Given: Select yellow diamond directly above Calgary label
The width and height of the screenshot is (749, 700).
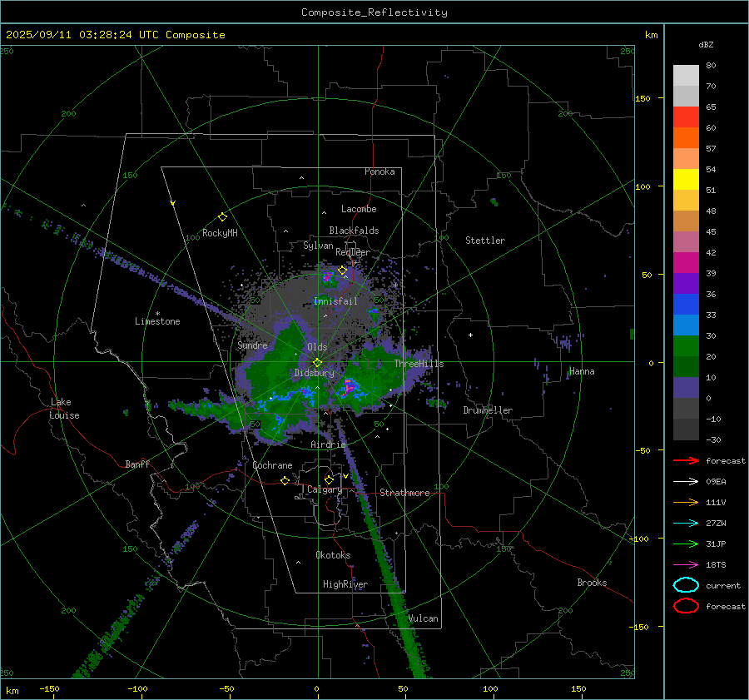Looking at the screenshot, I should [329, 479].
